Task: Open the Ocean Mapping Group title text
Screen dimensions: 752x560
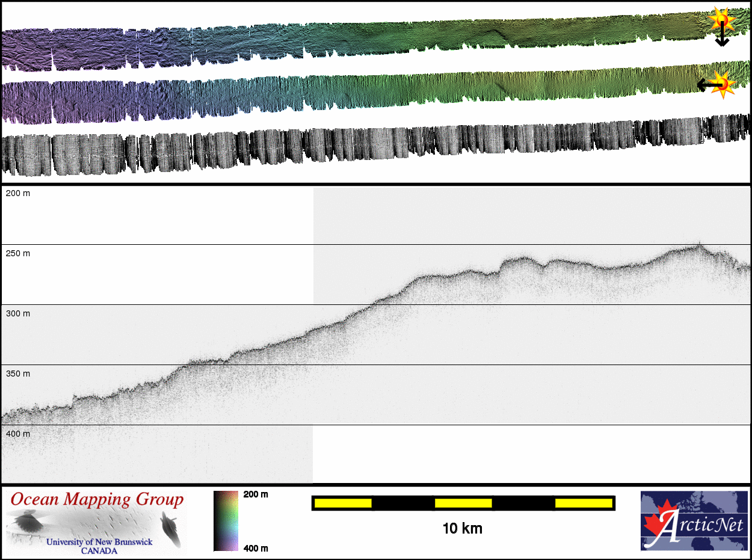Action: tap(97, 500)
